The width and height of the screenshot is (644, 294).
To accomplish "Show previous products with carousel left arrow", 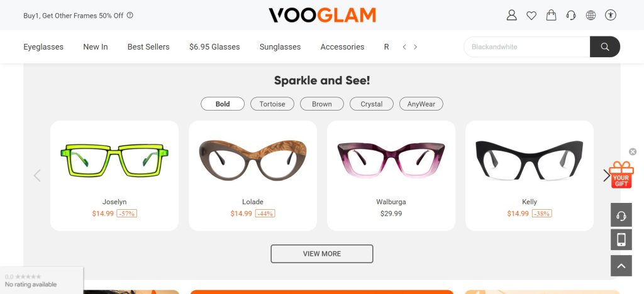I will pyautogui.click(x=37, y=175).
